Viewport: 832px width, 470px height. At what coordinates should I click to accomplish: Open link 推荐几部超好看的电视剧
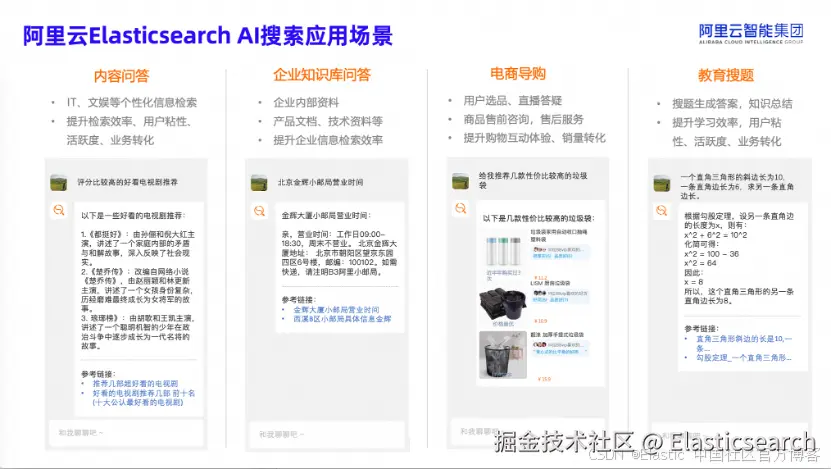[x=135, y=383]
